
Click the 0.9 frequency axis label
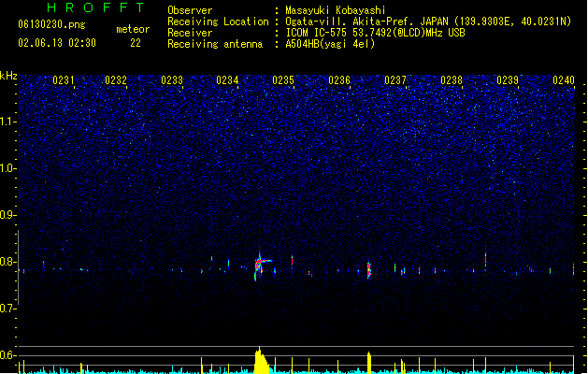8,215
